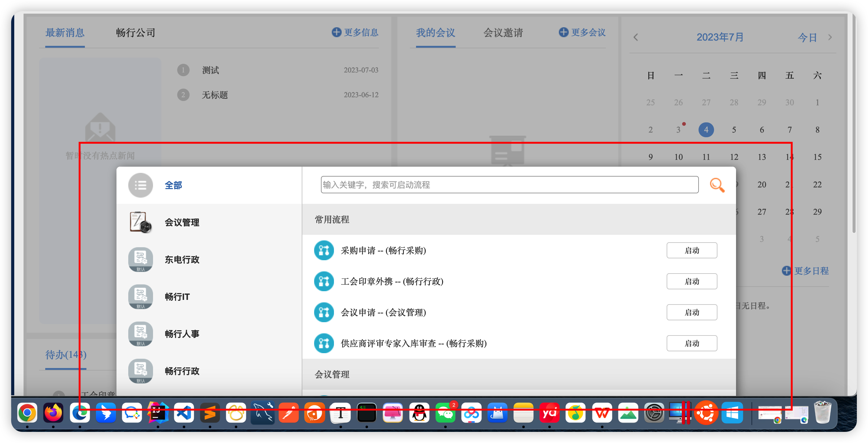Click the 更多信息 plus icon
The width and height of the screenshot is (868, 443).
pyautogui.click(x=336, y=32)
